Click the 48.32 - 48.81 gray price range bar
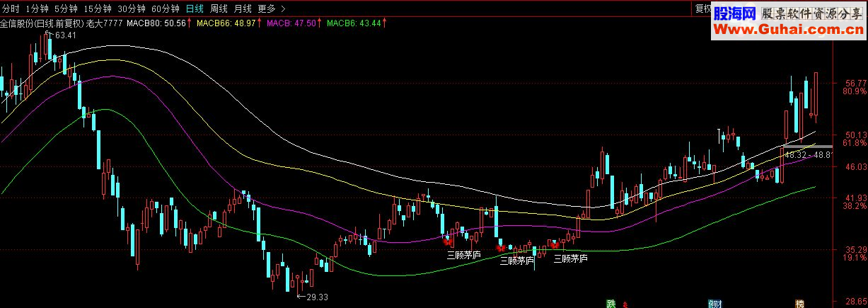 click(x=806, y=146)
